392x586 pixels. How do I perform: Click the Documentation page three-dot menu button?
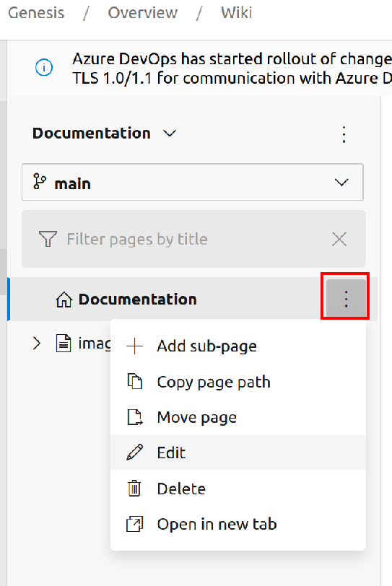[346, 299]
